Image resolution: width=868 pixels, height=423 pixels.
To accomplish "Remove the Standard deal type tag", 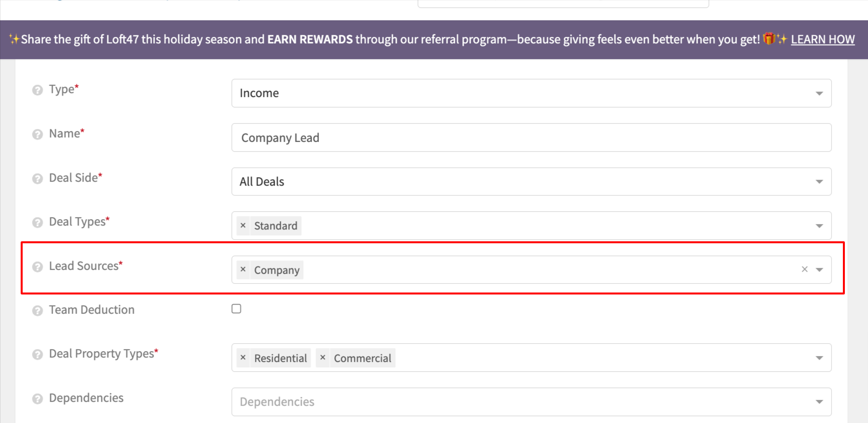I will point(243,226).
